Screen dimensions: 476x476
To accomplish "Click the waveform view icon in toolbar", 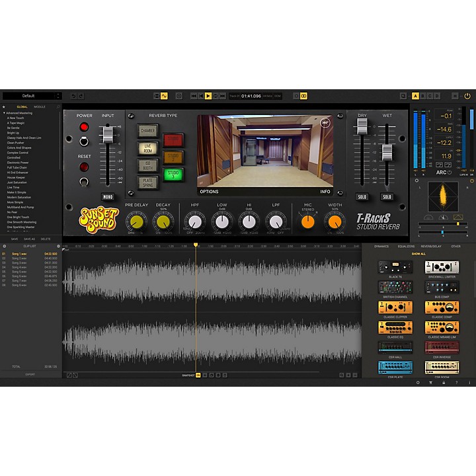I will coord(163,96).
